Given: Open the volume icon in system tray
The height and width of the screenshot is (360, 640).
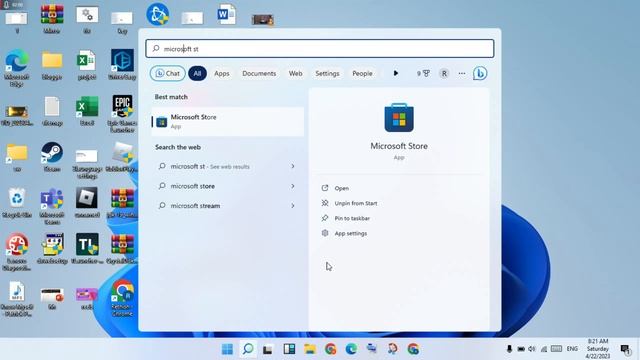Looking at the screenshot, I should (x=532, y=349).
